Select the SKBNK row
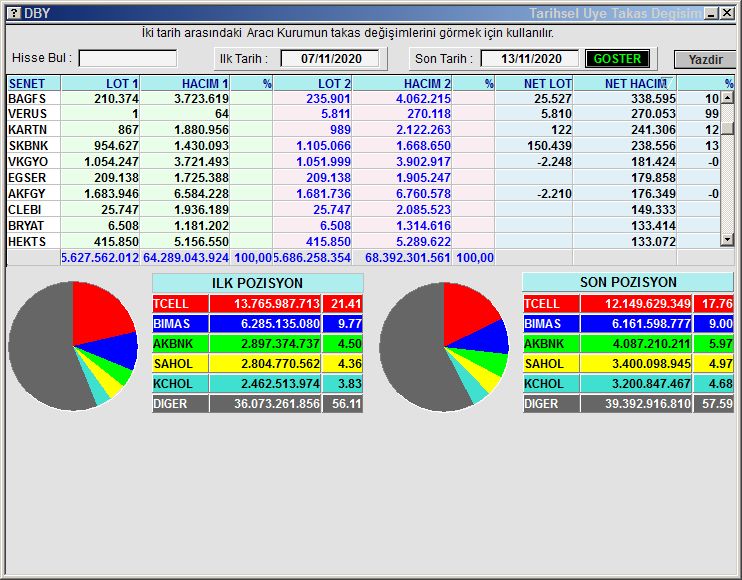This screenshot has height=580, width=742. tap(363, 146)
